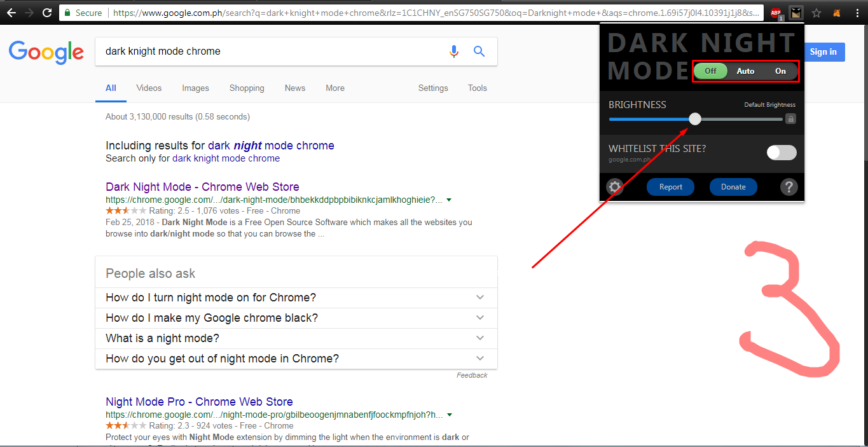Reload the page with the refresh icon
868x447 pixels.
coord(47,13)
